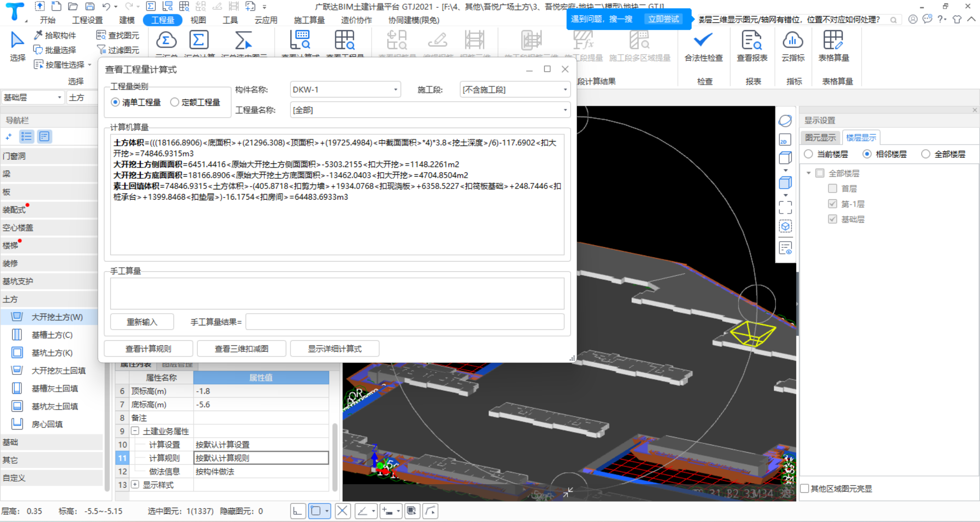Image resolution: width=980 pixels, height=522 pixels.
Task: Open the 视图 ribbon tab
Action: 198,20
